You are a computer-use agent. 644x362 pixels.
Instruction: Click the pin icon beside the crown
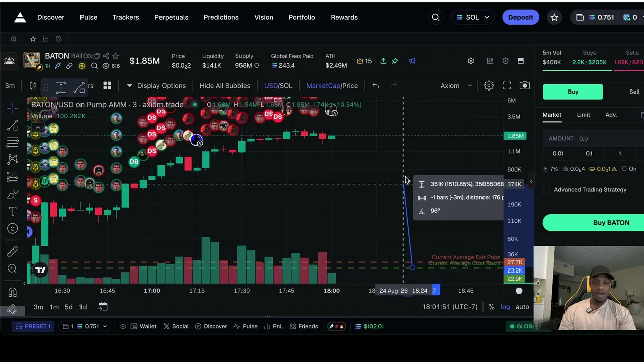(395, 61)
